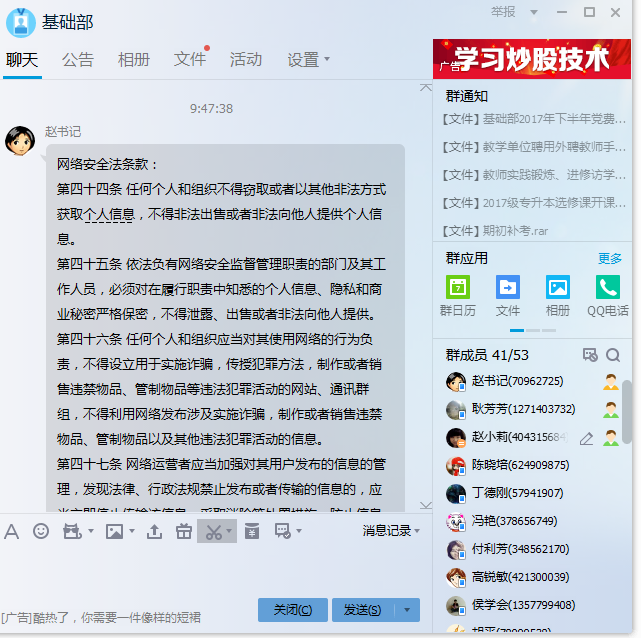Expand the 设置 dropdown menu
Viewport: 641px width, 638px height.
(x=308, y=59)
